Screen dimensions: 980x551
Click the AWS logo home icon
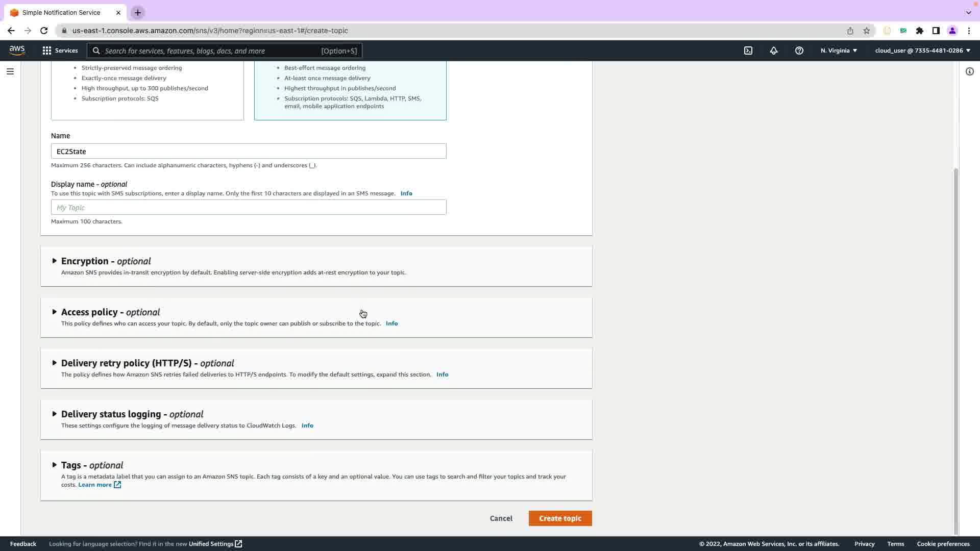pos(17,50)
